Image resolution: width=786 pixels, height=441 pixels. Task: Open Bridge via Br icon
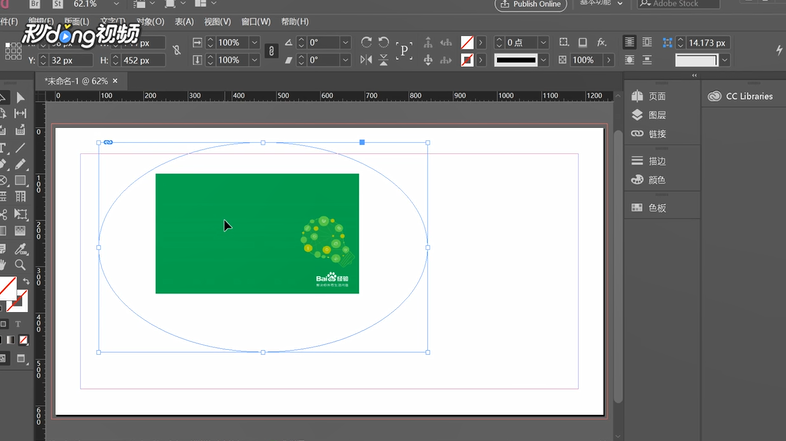35,4
